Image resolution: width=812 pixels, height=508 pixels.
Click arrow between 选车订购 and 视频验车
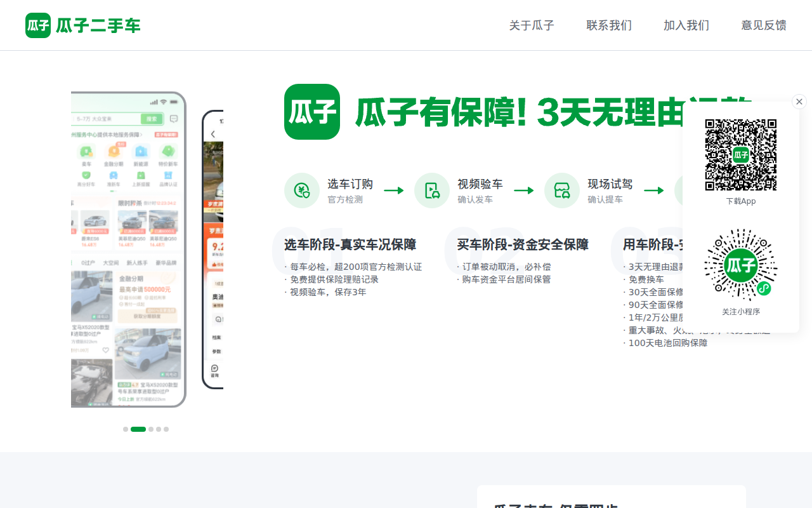(394, 190)
